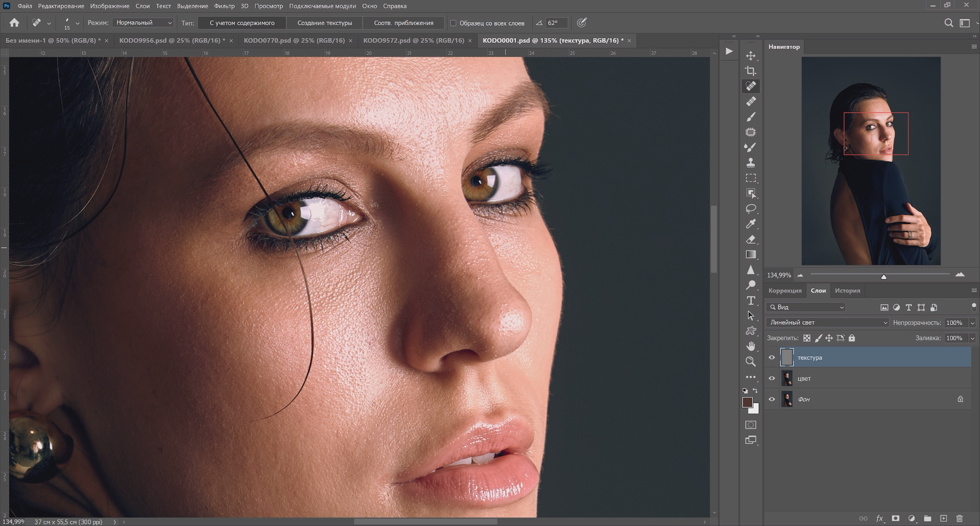This screenshot has width=980, height=526.
Task: Click the Home icon in options bar
Action: pyautogui.click(x=14, y=23)
